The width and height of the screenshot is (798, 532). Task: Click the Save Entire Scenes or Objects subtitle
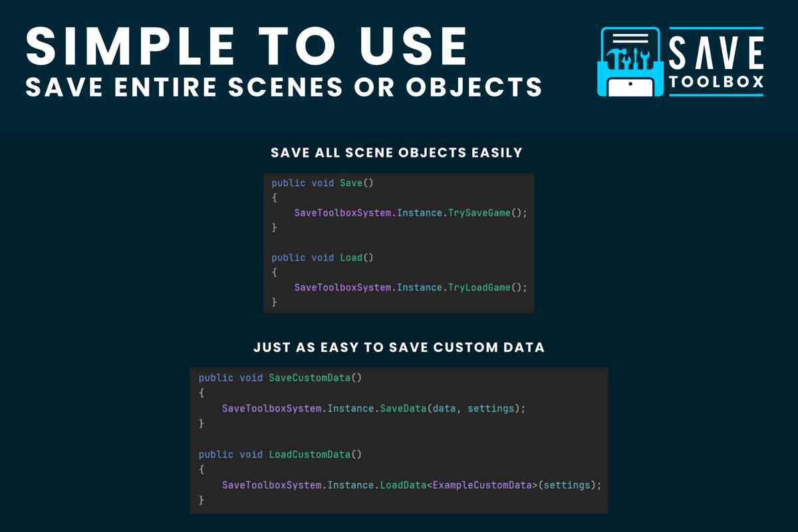284,86
